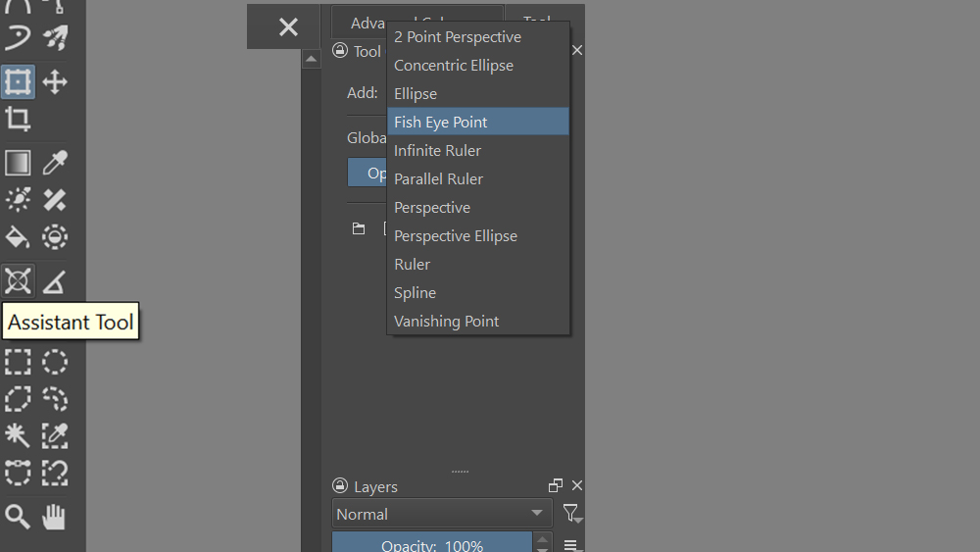The width and height of the screenshot is (980, 552).
Task: Activate the Zoom magnifier tool
Action: (x=18, y=517)
